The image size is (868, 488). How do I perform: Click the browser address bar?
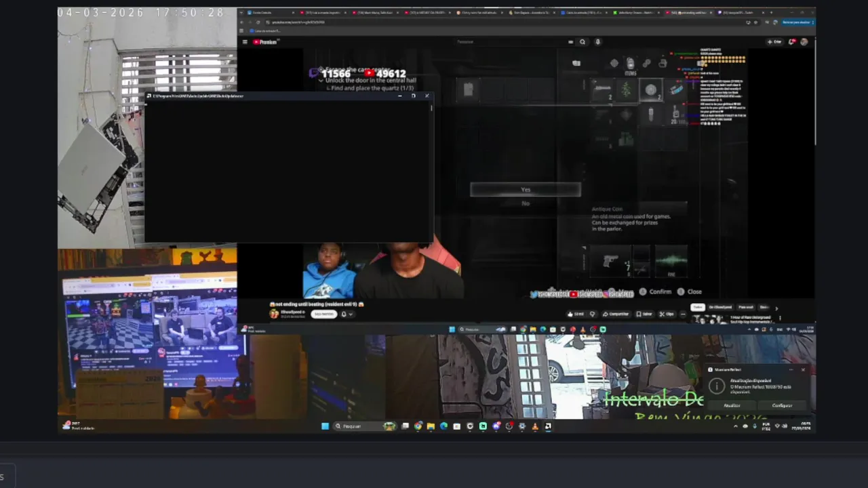click(x=511, y=22)
